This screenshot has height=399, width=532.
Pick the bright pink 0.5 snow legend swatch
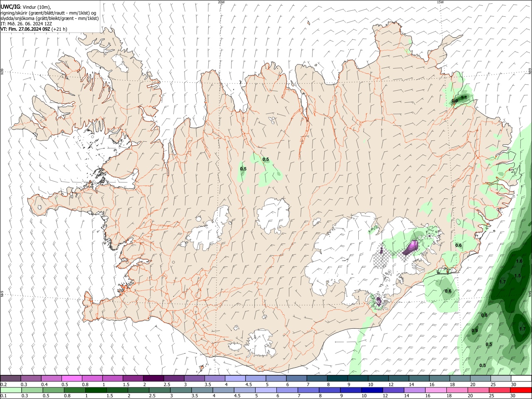(71, 379)
